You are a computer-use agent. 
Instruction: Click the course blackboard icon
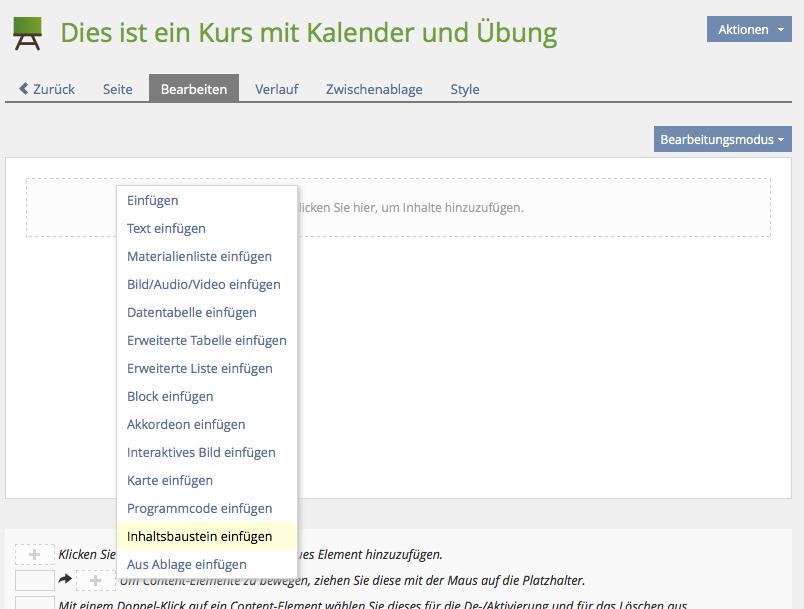[27, 34]
